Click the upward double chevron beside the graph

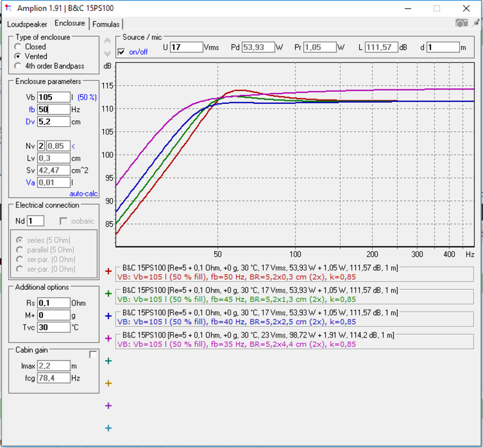click(107, 40)
